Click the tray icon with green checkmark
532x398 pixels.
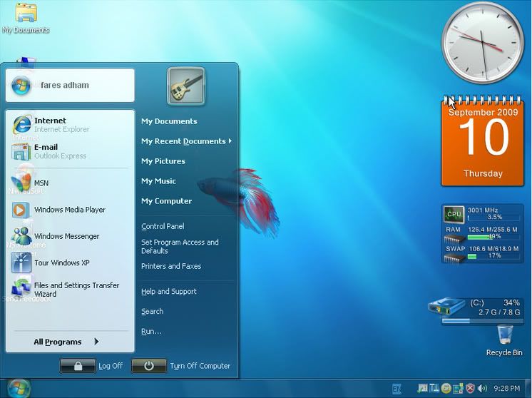(x=422, y=388)
